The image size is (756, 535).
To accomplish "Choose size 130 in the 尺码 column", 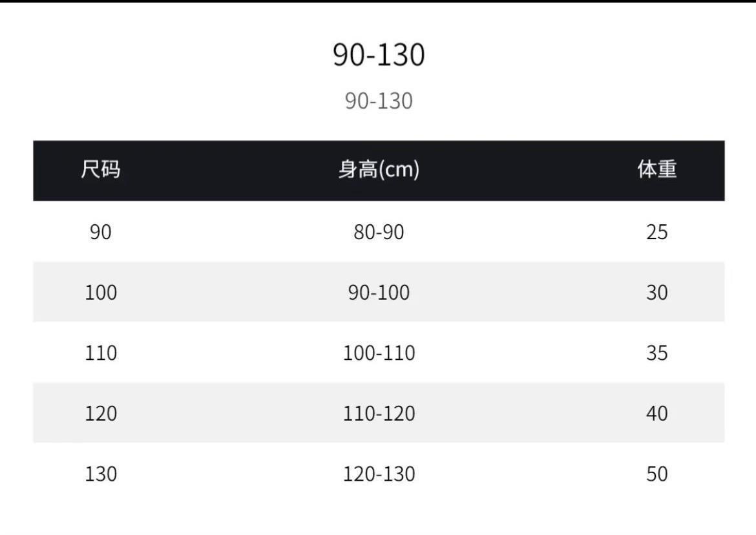I will point(101,474).
